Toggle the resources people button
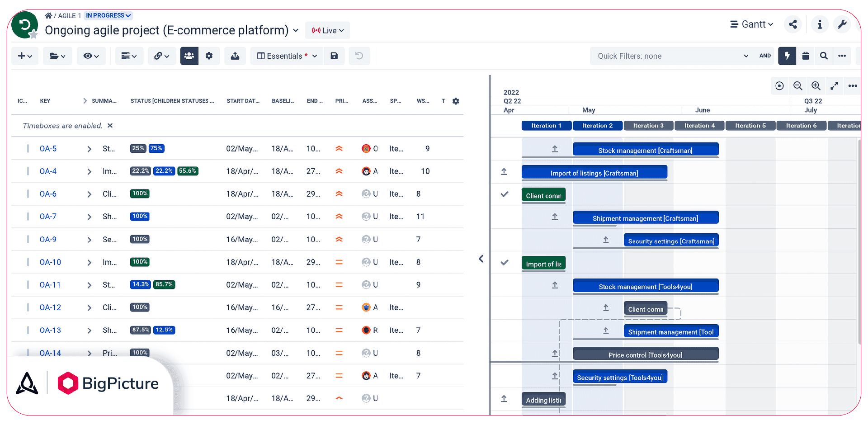 click(189, 56)
